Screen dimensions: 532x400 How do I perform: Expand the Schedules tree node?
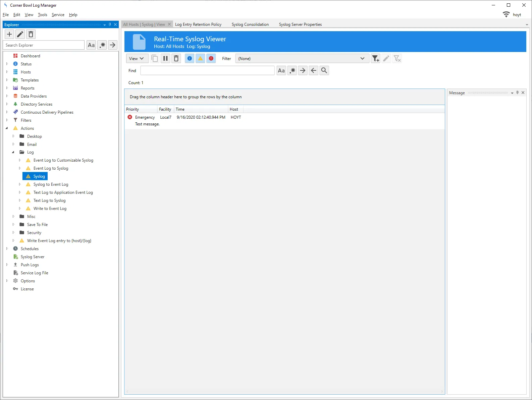point(7,249)
